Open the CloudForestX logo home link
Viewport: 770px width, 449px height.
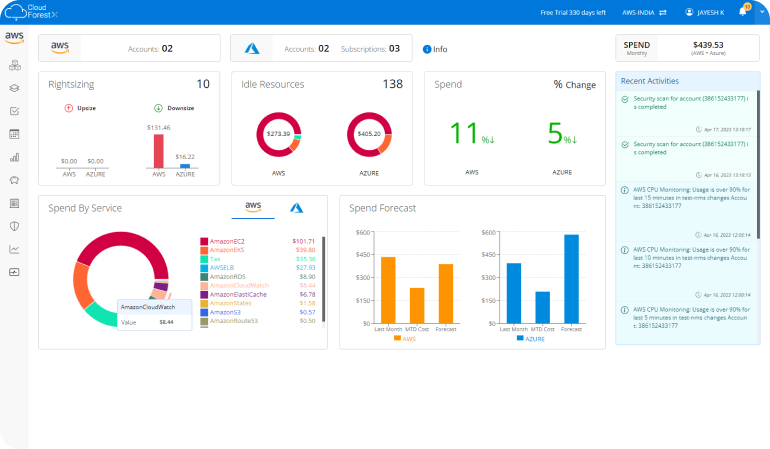point(31,12)
